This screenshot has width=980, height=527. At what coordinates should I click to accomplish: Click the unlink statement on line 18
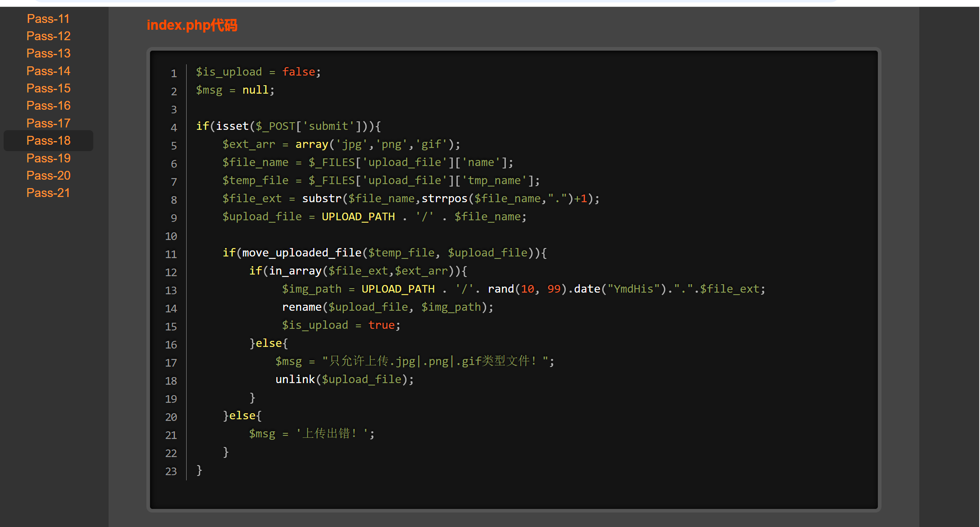pyautogui.click(x=295, y=379)
